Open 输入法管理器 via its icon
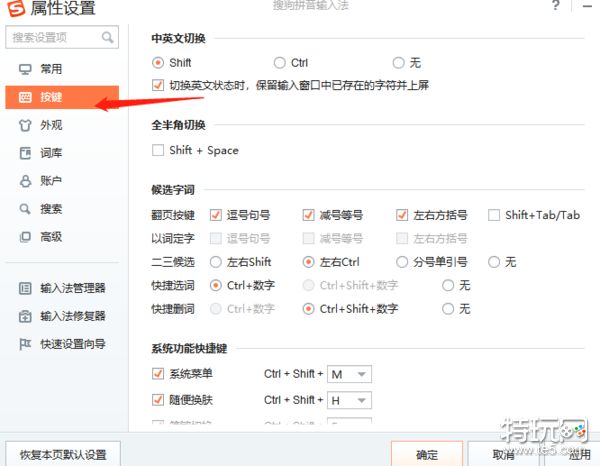The height and width of the screenshot is (466, 600). click(x=26, y=288)
